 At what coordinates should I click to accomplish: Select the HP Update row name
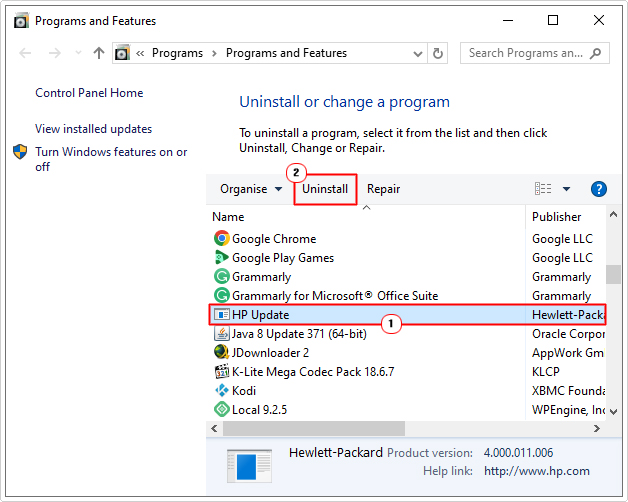260,315
